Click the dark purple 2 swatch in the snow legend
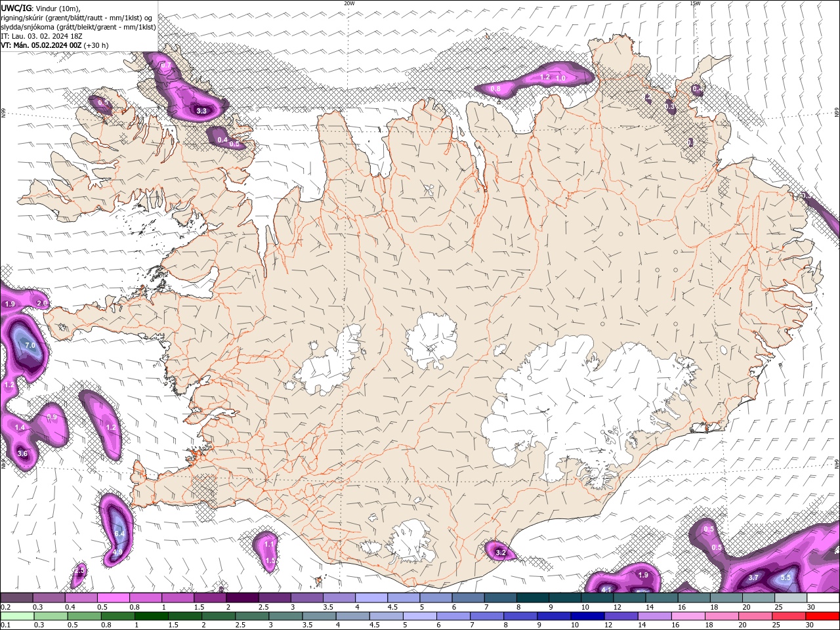 pyautogui.click(x=242, y=598)
